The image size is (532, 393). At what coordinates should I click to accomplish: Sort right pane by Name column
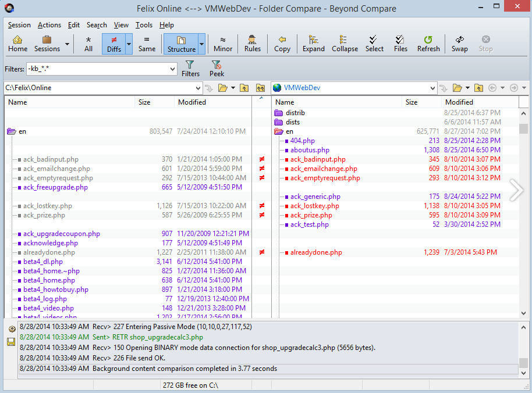click(336, 102)
